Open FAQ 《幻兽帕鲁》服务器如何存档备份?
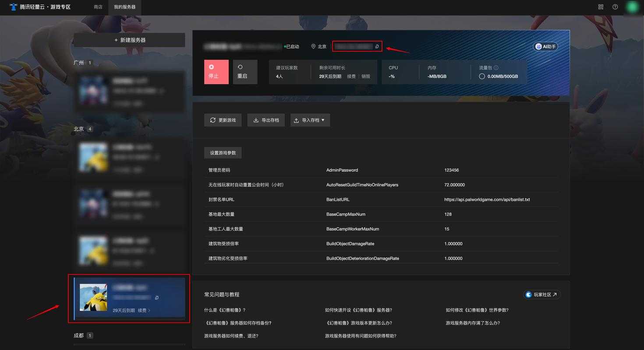Viewport: 644px width, 350px height. (x=238, y=323)
